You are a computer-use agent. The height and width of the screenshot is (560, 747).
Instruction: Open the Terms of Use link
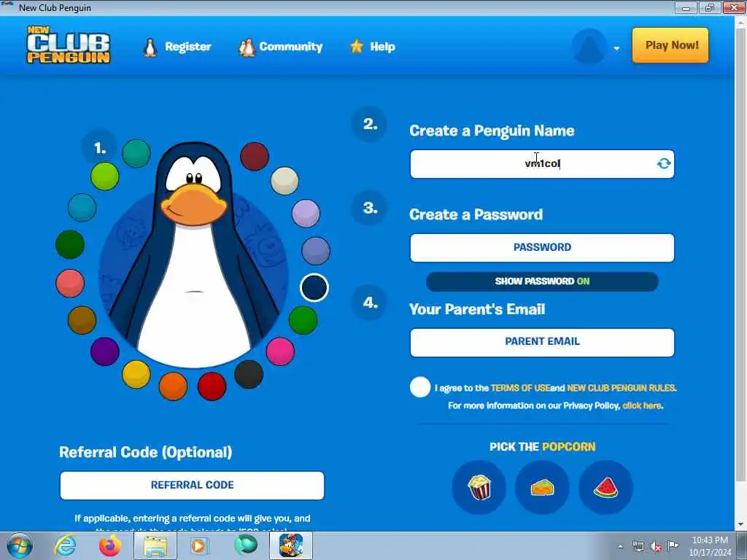[520, 388]
